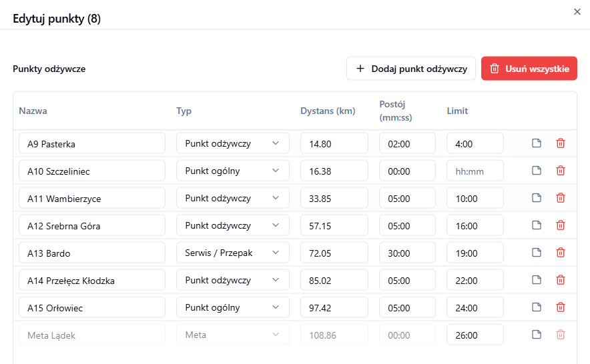Click the distance field showing 16.38

334,171
